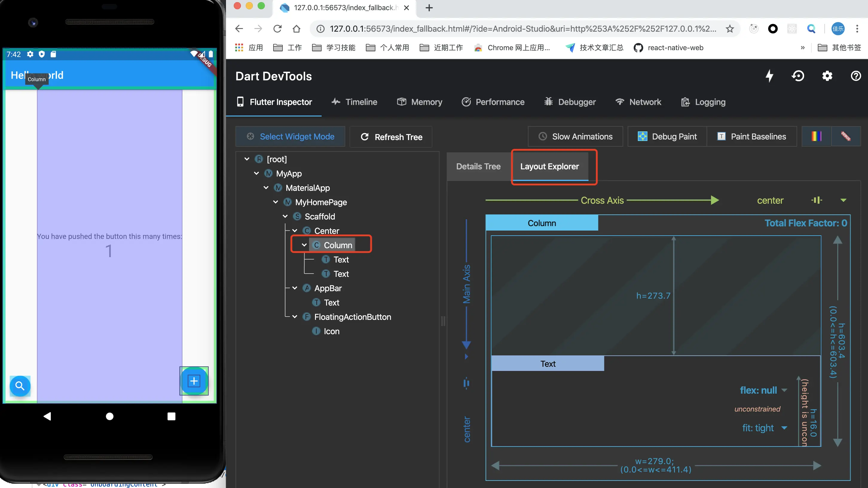Click the address bar URL
868x488 pixels.
tap(523, 29)
